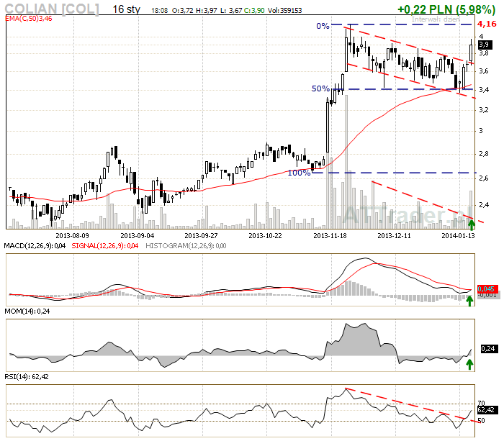Click the RSI(14): 62,42 label
The width and height of the screenshot is (504, 441).
[x=27, y=377]
